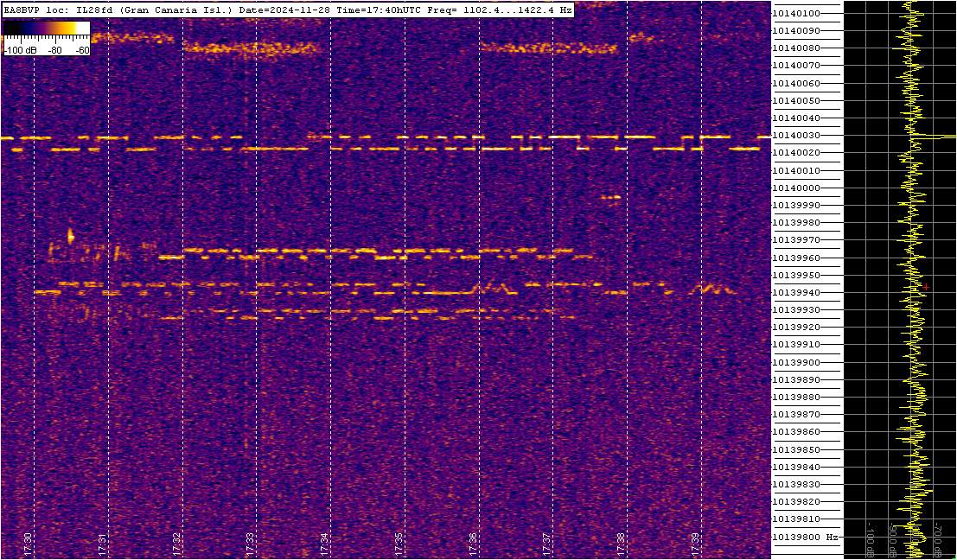Click the 10139960 frequency label
This screenshot has height=560, width=957.
[796, 258]
